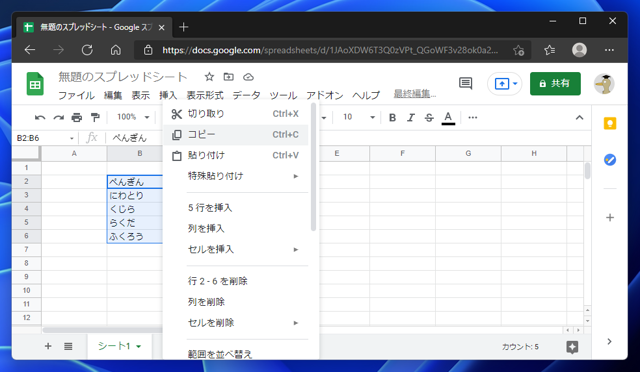Open the comment history icon
Screen dimensions: 640x372
pos(465,83)
